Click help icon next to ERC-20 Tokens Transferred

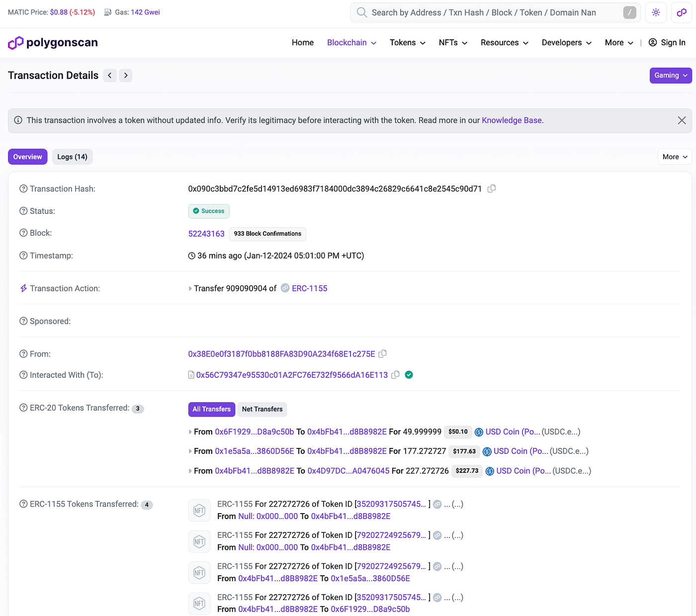tap(23, 408)
